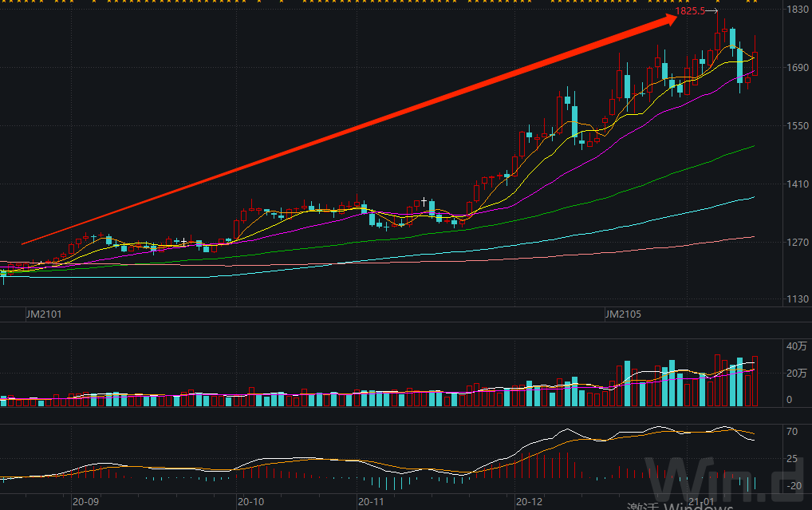Click the 40万 volume axis label
The width and height of the screenshot is (812, 510).
pyautogui.click(x=797, y=346)
